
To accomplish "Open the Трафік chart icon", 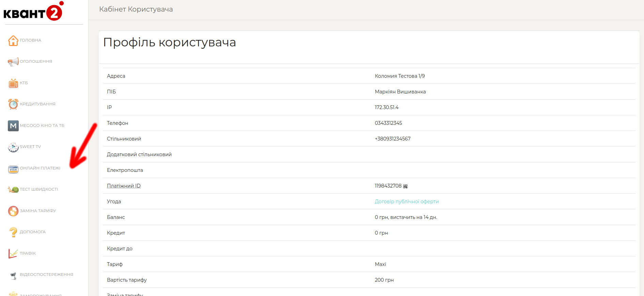I will [x=13, y=254].
